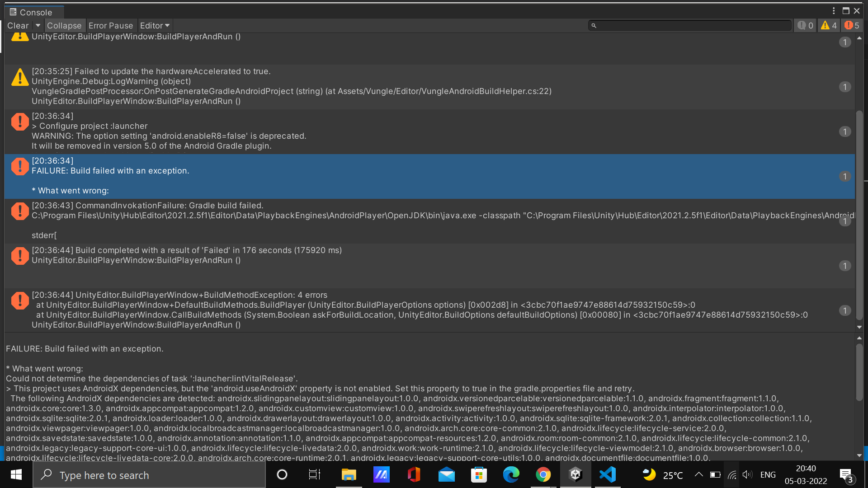Click error icon of Build completed entry

(20, 256)
